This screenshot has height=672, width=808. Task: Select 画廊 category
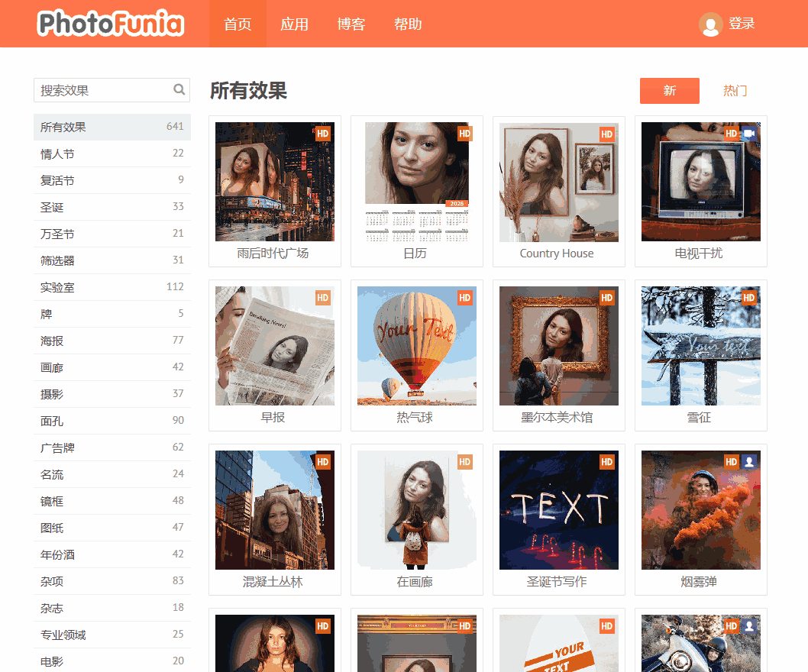click(x=112, y=367)
